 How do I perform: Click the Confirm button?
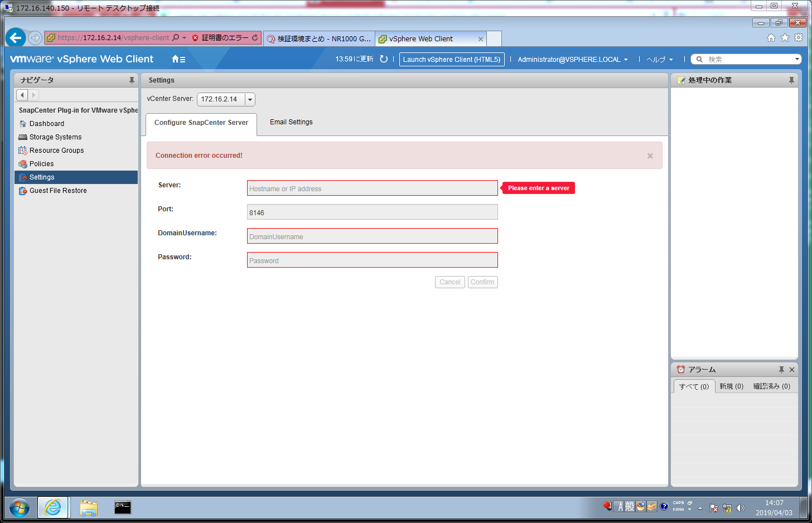tap(483, 282)
